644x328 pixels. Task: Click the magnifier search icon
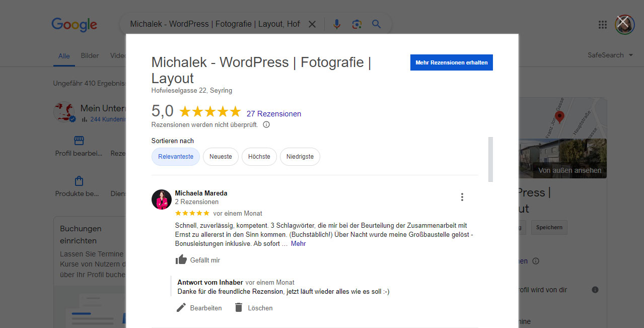point(376,24)
